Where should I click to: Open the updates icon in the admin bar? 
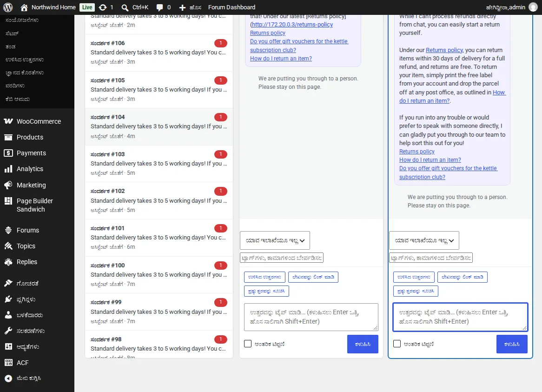103,7
